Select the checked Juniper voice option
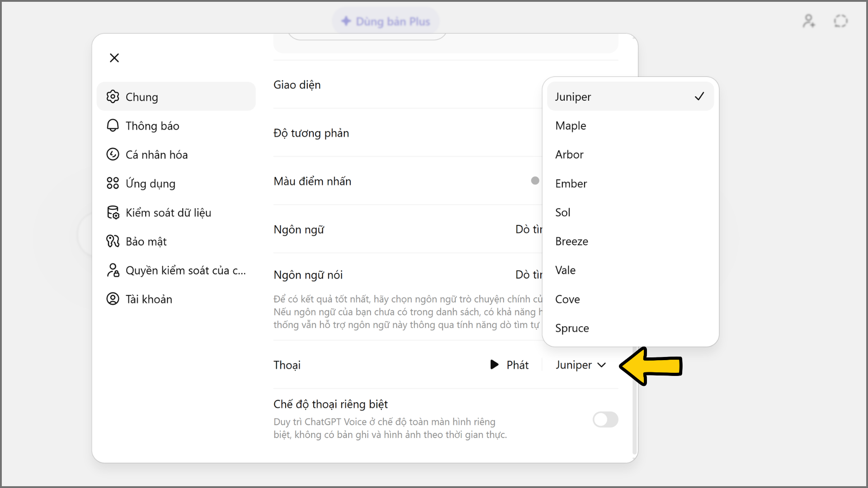The image size is (868, 488). [x=630, y=97]
